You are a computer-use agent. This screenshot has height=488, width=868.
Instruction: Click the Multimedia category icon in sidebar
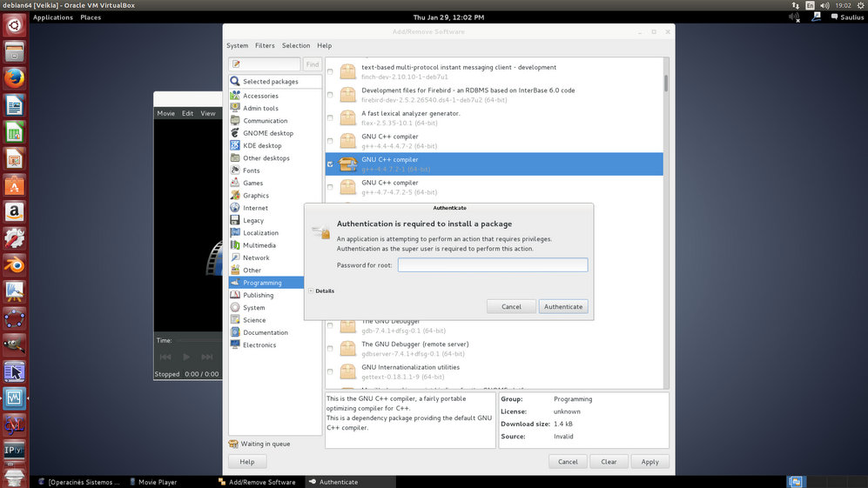[x=236, y=245]
